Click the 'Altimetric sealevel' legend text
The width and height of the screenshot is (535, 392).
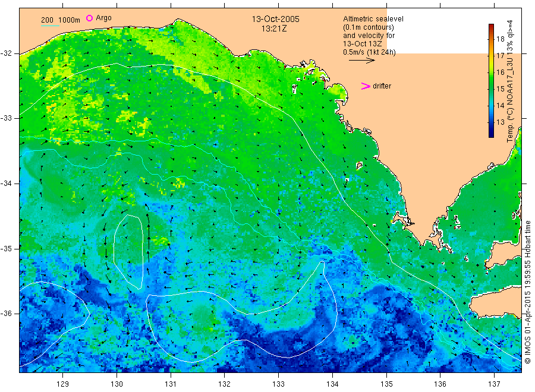point(373,19)
